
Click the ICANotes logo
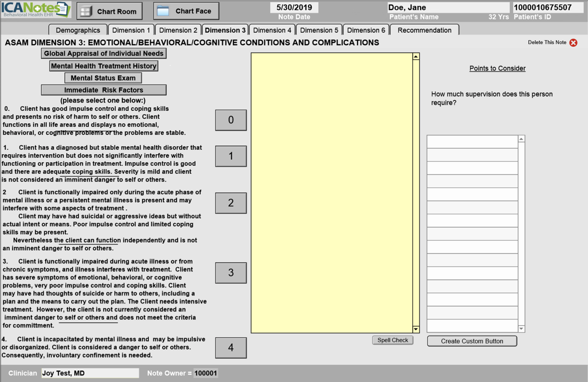[x=36, y=9]
